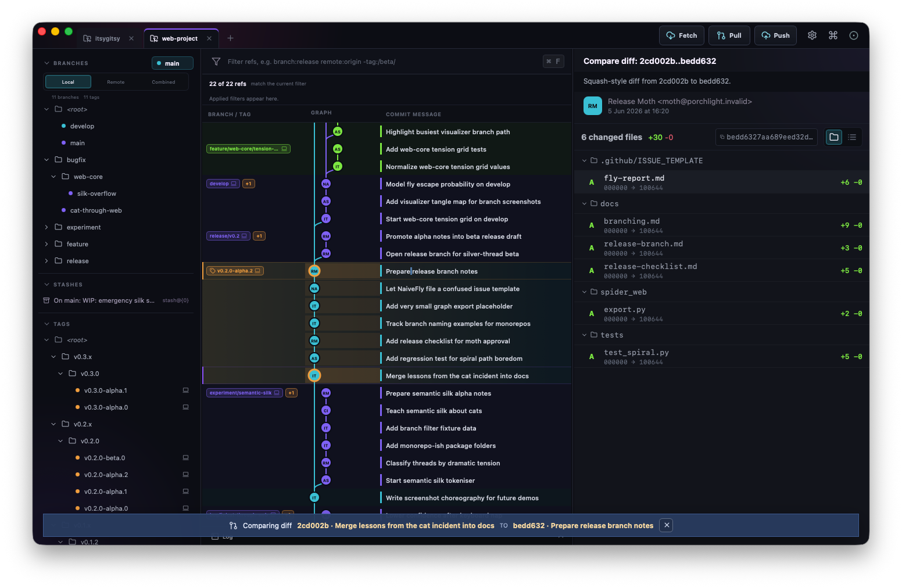This screenshot has width=902, height=588.
Task: Switch changed files to flat list view
Action: click(x=852, y=137)
